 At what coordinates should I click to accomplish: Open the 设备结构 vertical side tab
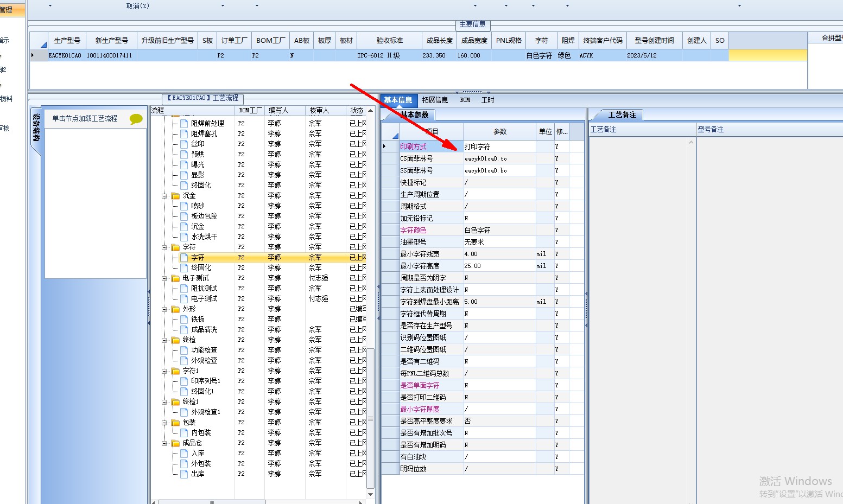coord(36,128)
